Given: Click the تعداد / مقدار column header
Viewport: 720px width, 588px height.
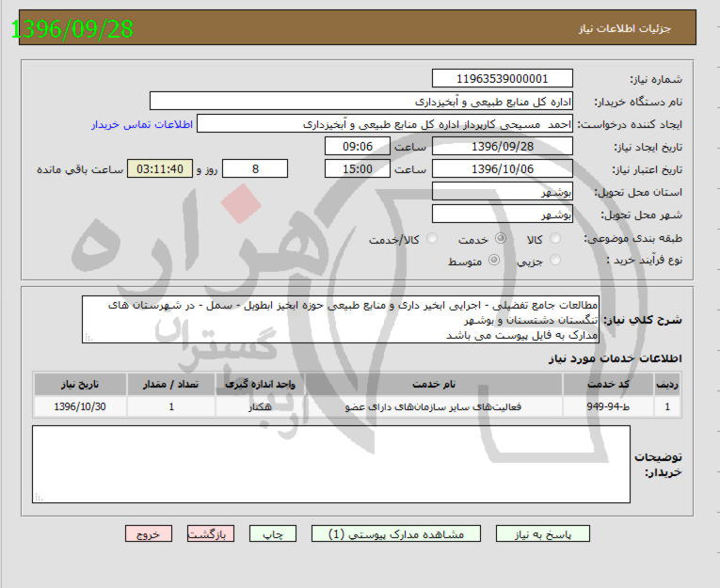Looking at the screenshot, I should click(x=170, y=384).
